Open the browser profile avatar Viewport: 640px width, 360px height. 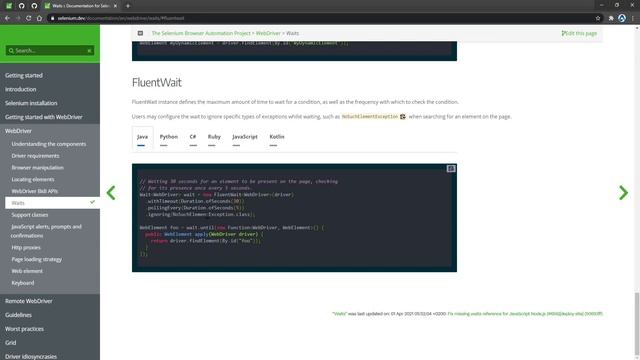tap(622, 18)
